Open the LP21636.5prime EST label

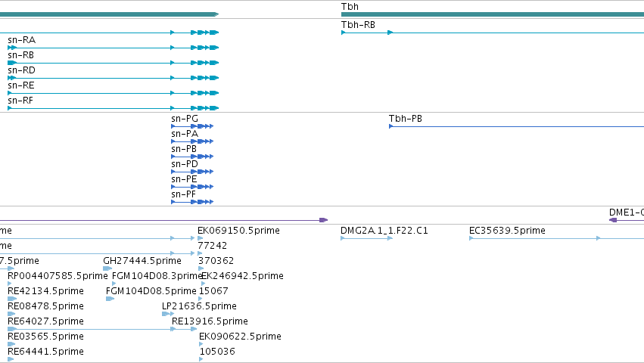(x=199, y=306)
